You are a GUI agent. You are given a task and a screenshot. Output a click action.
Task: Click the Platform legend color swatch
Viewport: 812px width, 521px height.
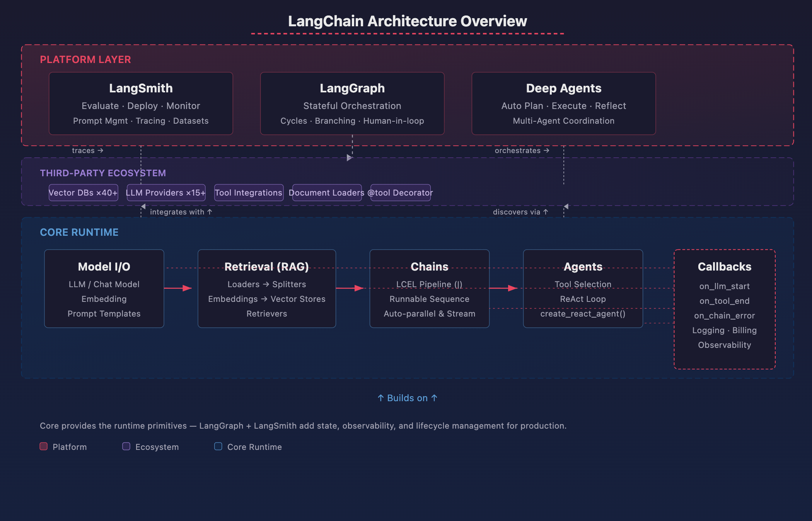click(x=44, y=446)
